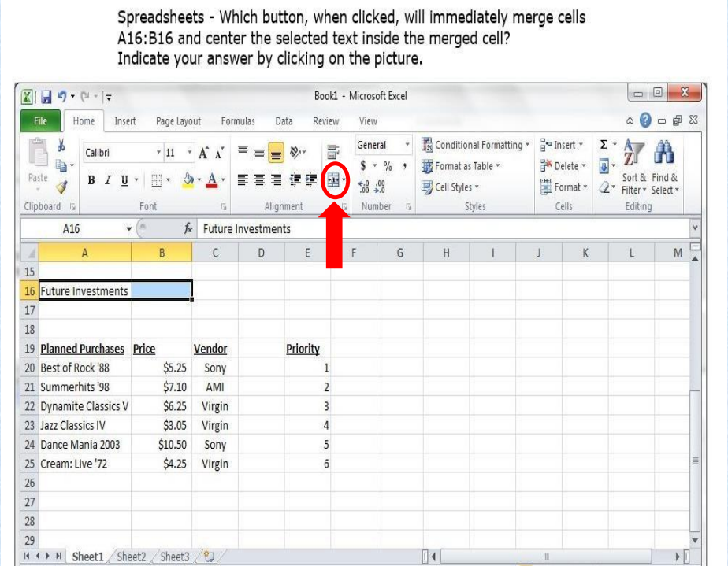Click the Delete cells button
Image resolution: width=728 pixels, height=566 pixels.
pyautogui.click(x=563, y=165)
